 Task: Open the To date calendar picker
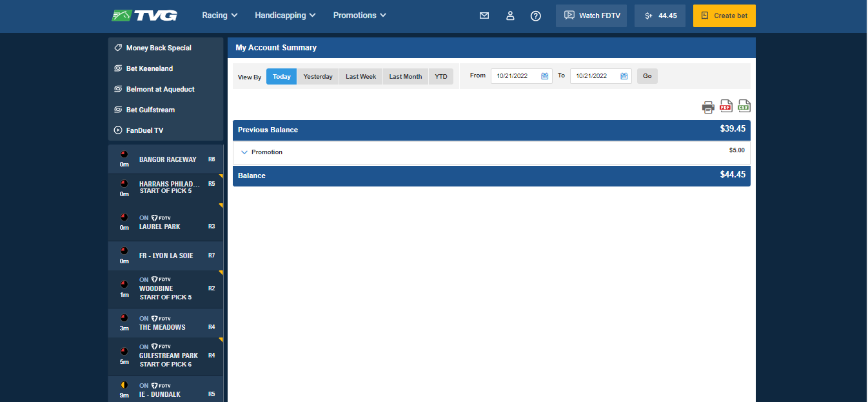click(x=624, y=76)
